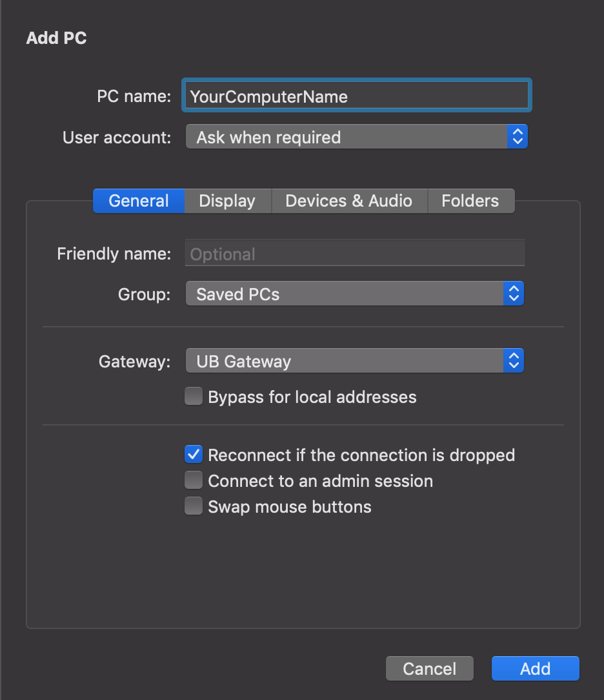The width and height of the screenshot is (604, 700).
Task: Expand the Group Saved PCs dropdown
Action: point(344,294)
